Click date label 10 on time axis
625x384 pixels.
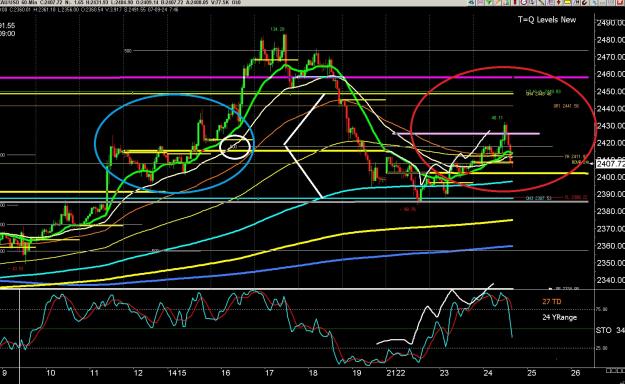pyautogui.click(x=51, y=373)
